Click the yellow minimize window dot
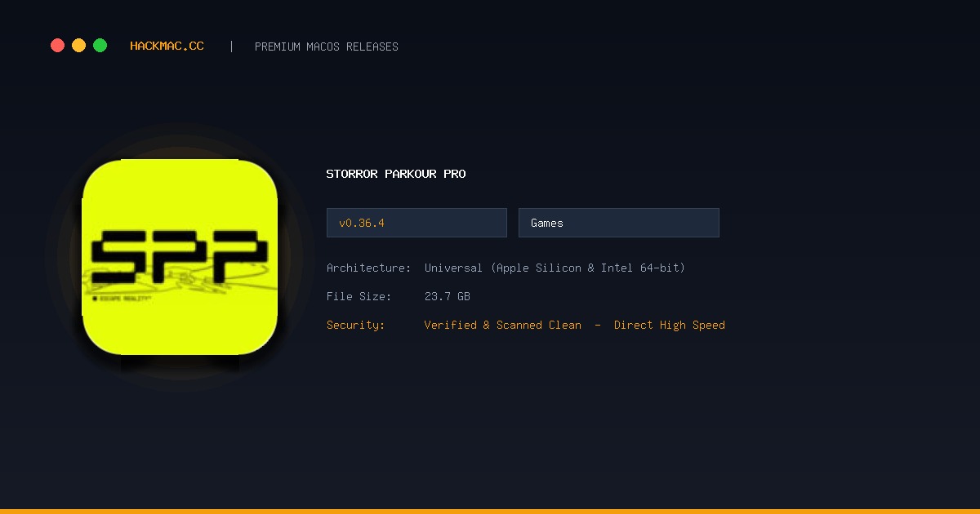980x514 pixels. (78, 46)
